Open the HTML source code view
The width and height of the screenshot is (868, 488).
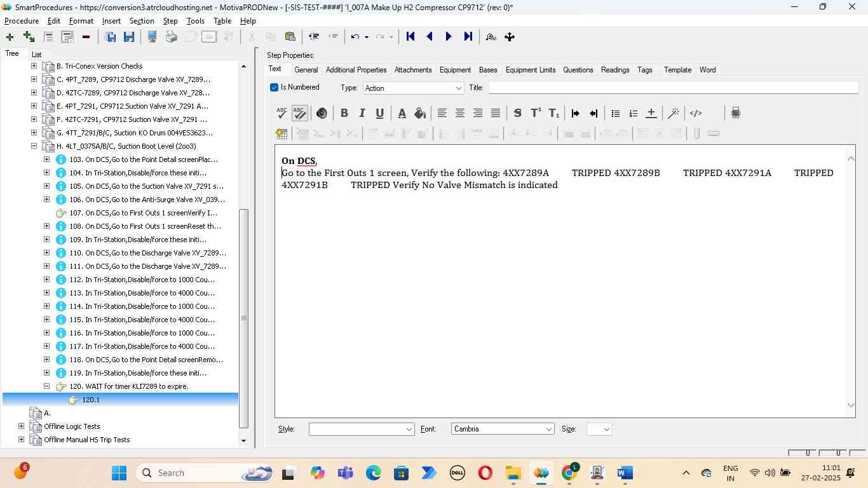[696, 113]
